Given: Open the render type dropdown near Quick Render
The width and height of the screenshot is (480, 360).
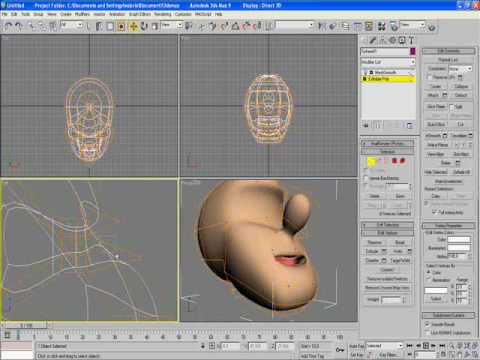Looking at the screenshot, I should [413, 25].
